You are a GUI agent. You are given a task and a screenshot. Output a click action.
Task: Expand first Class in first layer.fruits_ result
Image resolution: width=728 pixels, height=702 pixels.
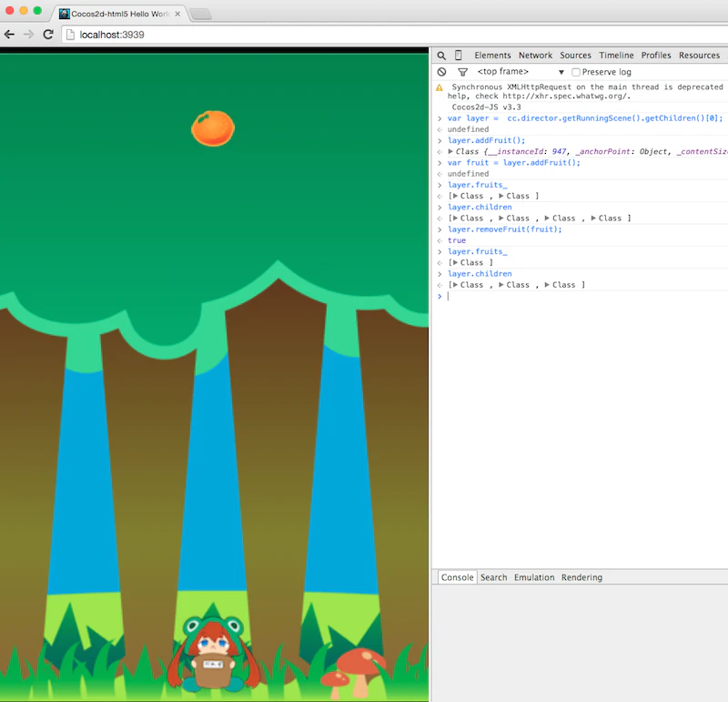tap(455, 196)
